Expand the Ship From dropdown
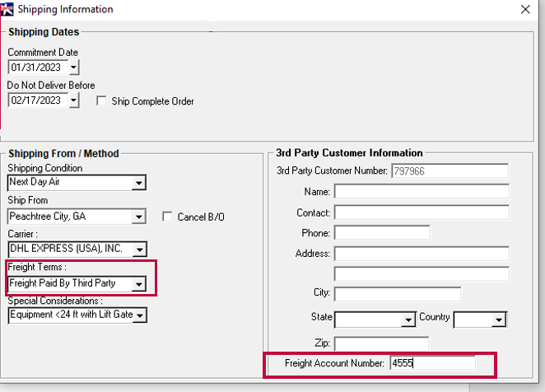The height and width of the screenshot is (392, 545). tap(138, 217)
